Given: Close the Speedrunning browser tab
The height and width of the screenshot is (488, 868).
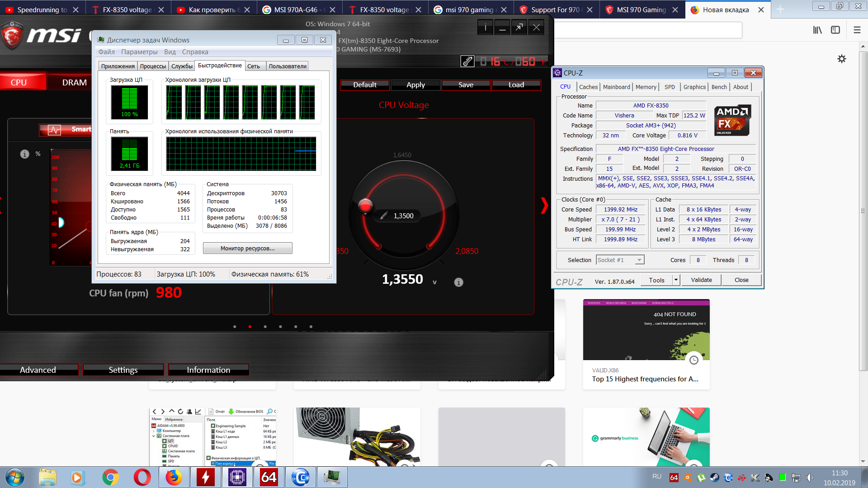Looking at the screenshot, I should coord(75,9).
